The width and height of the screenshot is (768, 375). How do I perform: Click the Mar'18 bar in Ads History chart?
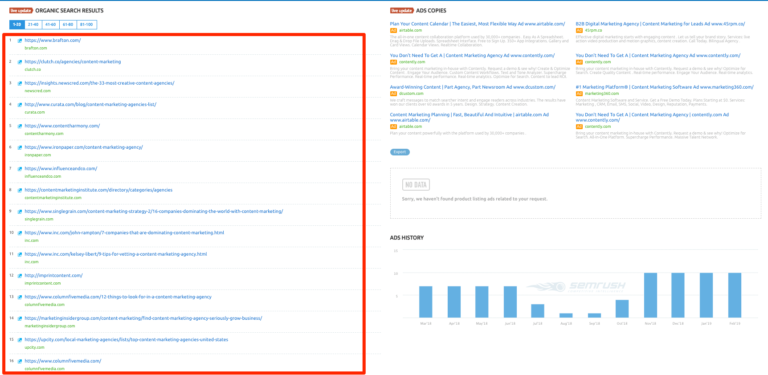426,302
